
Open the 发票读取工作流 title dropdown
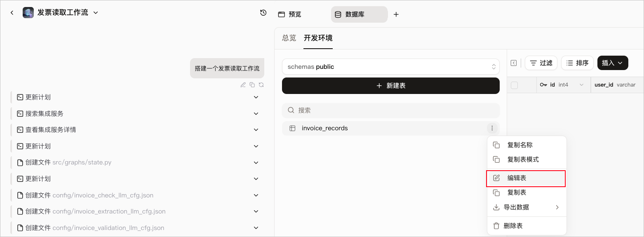pyautogui.click(x=96, y=13)
